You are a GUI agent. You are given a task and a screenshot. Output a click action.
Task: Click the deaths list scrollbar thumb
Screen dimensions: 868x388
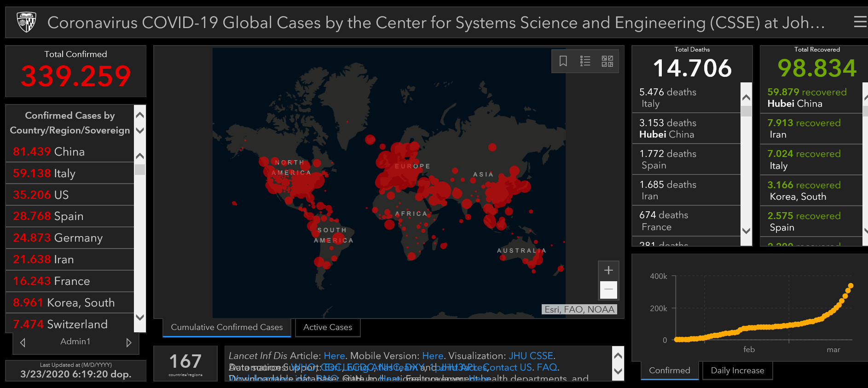click(746, 111)
